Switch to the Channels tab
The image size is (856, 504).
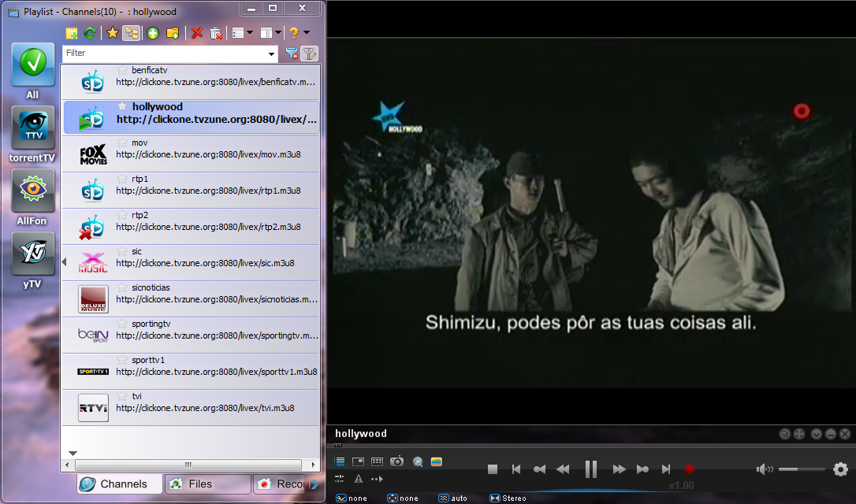pos(120,484)
